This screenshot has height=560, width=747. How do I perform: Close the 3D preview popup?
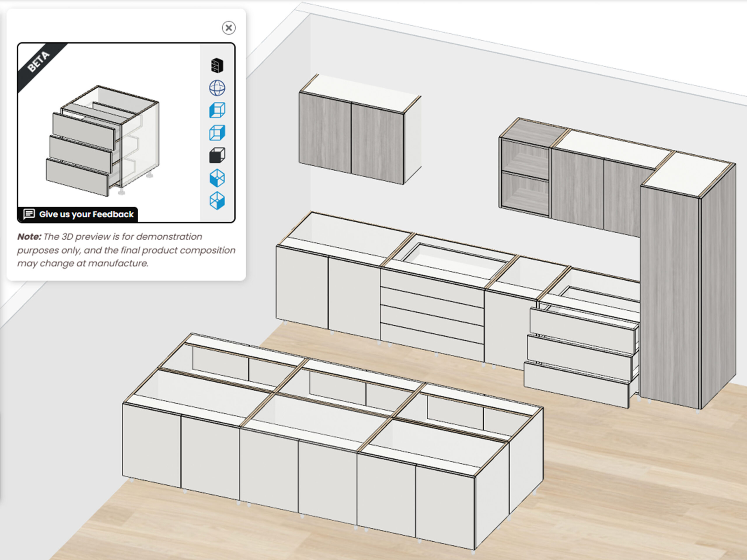click(x=229, y=28)
